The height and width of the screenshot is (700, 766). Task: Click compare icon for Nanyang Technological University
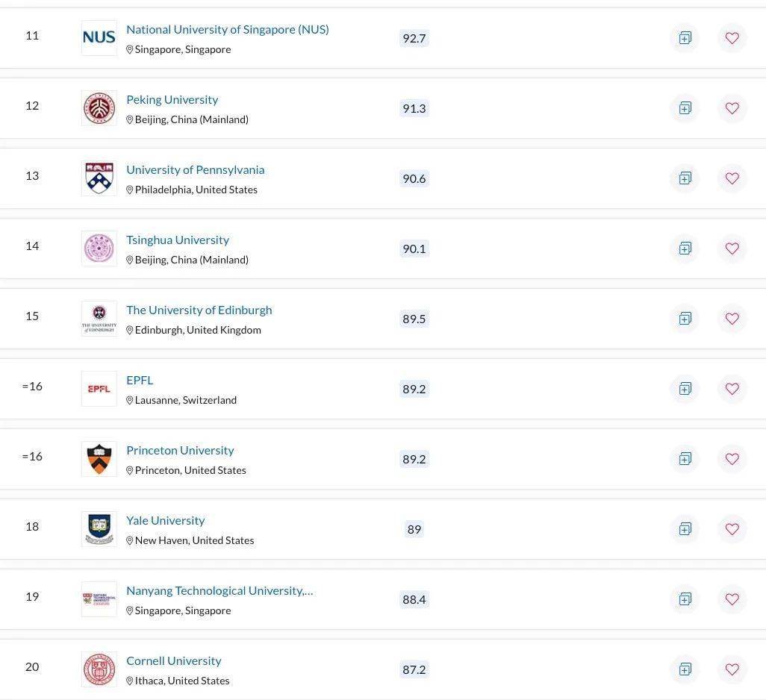tap(685, 599)
